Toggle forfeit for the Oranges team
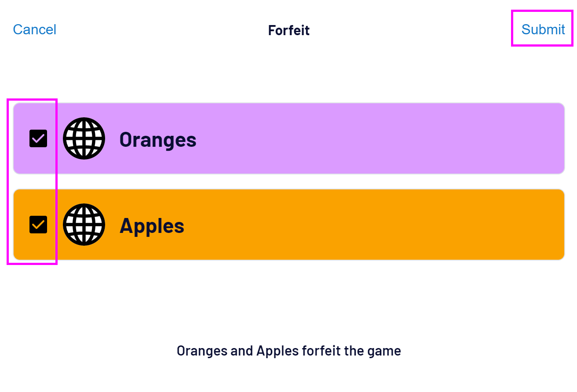Screen dimensions: 577x392 [38, 138]
